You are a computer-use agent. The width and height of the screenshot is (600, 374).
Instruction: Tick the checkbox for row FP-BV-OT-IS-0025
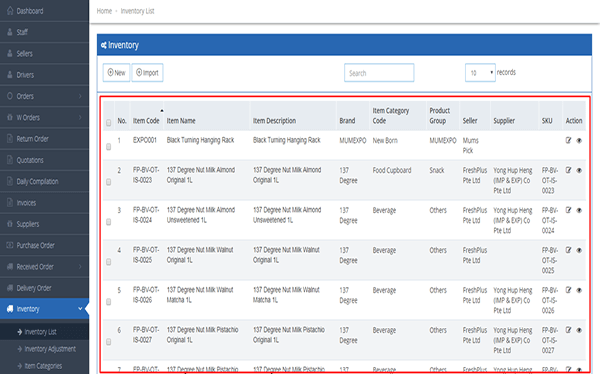(x=109, y=262)
